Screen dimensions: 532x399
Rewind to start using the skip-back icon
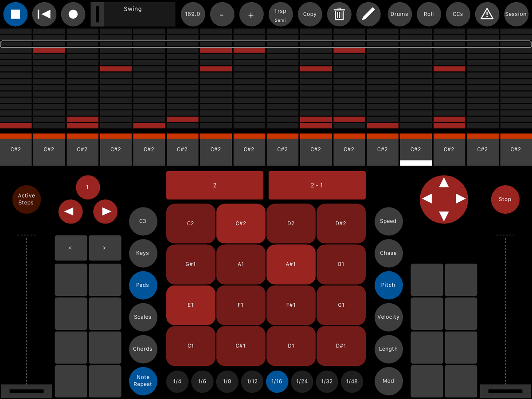point(44,14)
